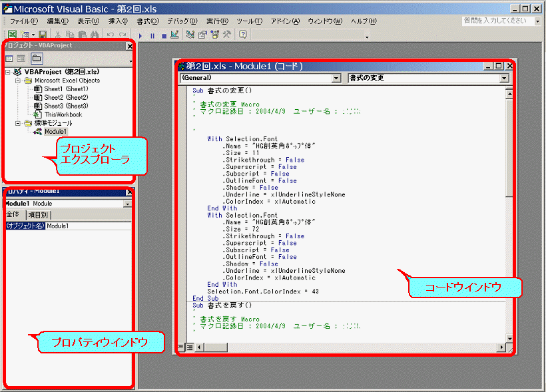Toggle Full Module View button in code window
546x392 pixels.
tap(190, 347)
